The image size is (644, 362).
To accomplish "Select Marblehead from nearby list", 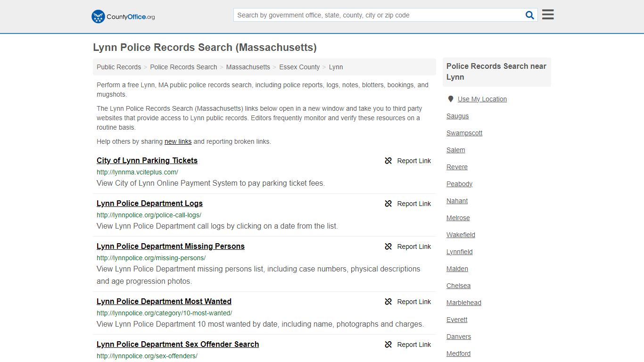I will (x=464, y=303).
